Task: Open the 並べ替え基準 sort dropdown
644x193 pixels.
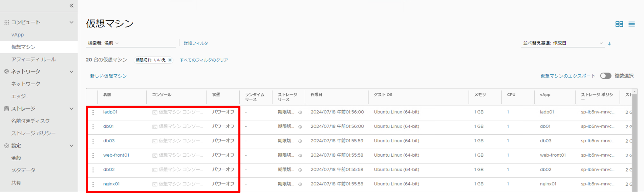Action: point(563,43)
